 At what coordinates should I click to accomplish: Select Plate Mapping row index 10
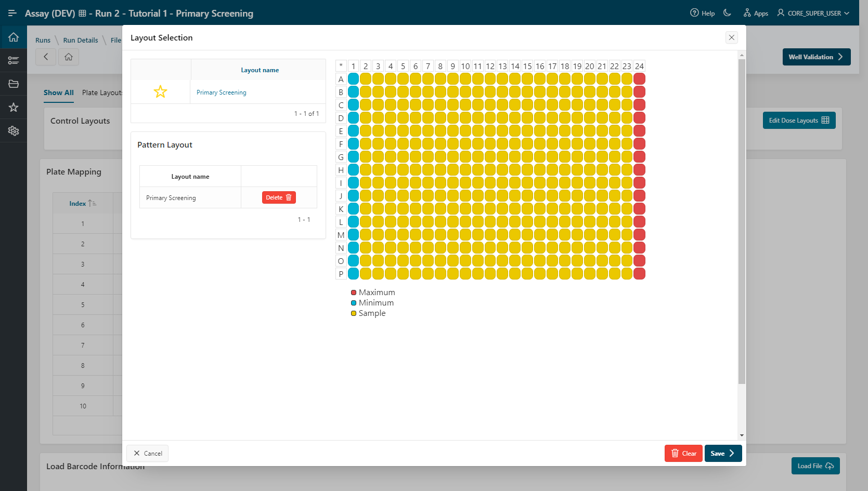point(83,406)
